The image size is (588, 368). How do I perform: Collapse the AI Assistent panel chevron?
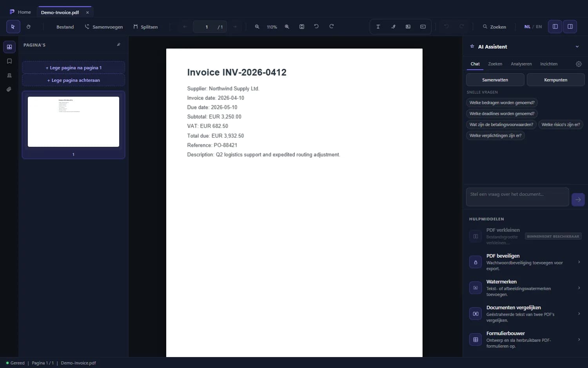click(x=577, y=47)
